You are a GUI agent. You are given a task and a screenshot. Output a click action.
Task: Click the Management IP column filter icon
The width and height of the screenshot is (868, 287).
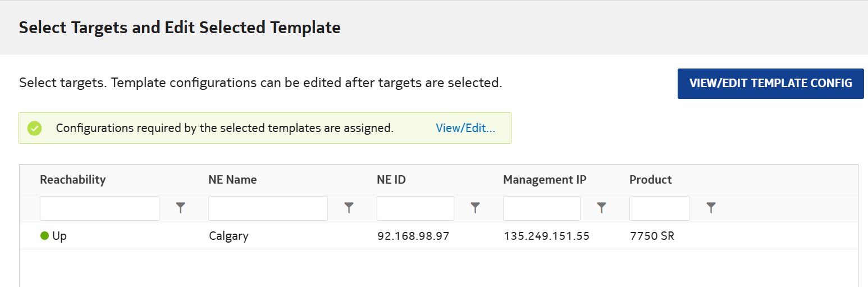click(601, 208)
